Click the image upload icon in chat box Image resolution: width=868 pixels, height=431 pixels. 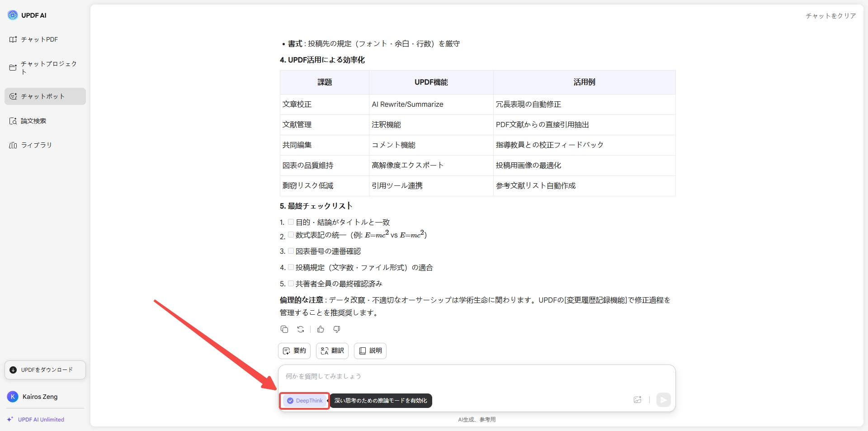637,400
